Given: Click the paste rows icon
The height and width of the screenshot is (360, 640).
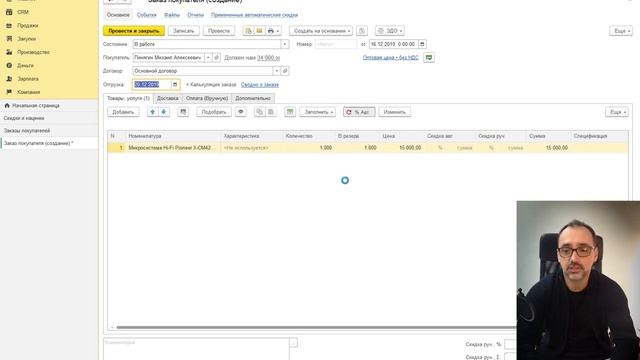Looking at the screenshot, I should tap(271, 112).
